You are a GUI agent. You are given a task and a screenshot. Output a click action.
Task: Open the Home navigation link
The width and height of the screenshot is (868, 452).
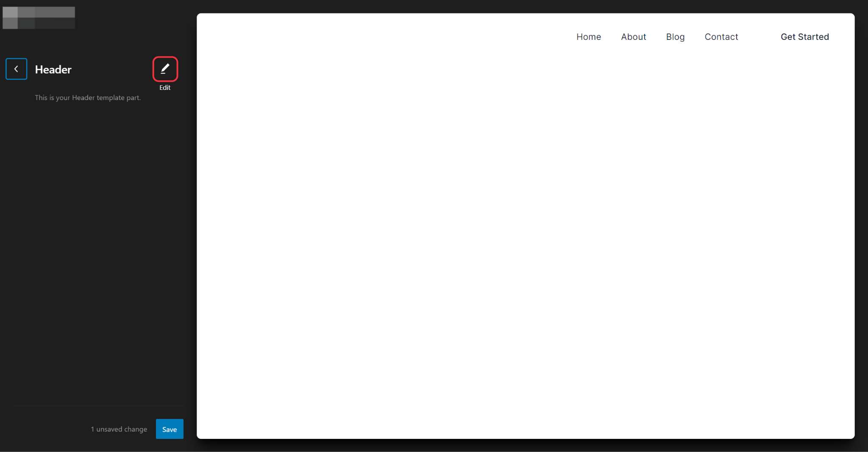(x=588, y=37)
